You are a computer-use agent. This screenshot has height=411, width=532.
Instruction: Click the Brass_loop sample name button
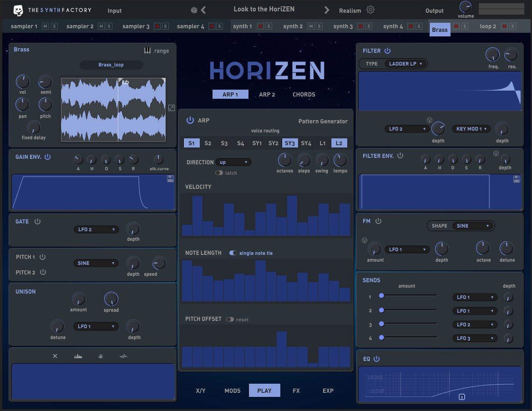pos(111,65)
